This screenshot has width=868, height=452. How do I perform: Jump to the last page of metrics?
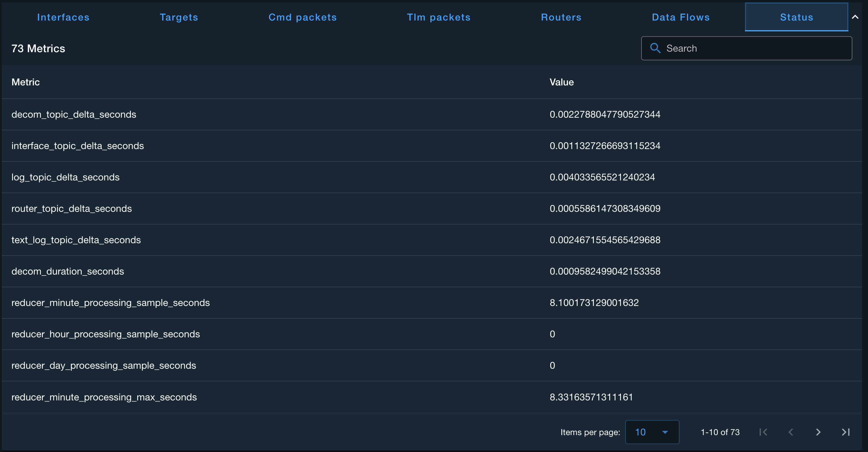click(x=845, y=432)
